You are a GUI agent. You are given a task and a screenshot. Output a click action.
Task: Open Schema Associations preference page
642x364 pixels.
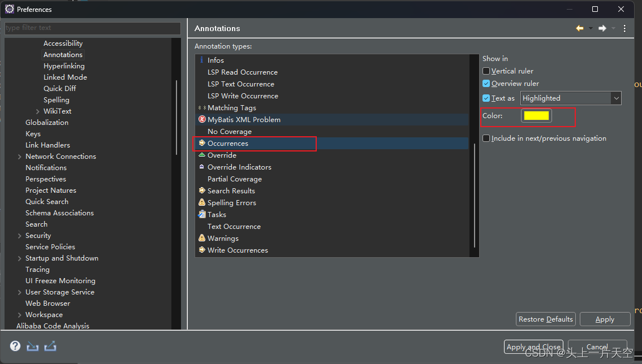pyautogui.click(x=59, y=213)
